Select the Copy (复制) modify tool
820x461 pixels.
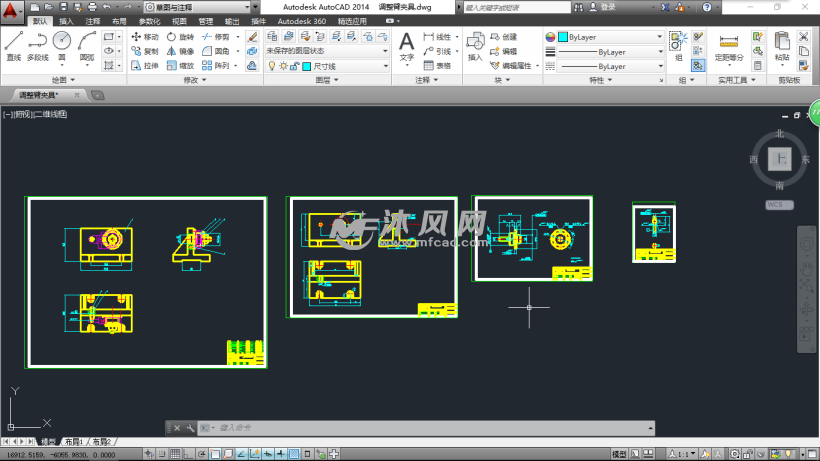[145, 51]
